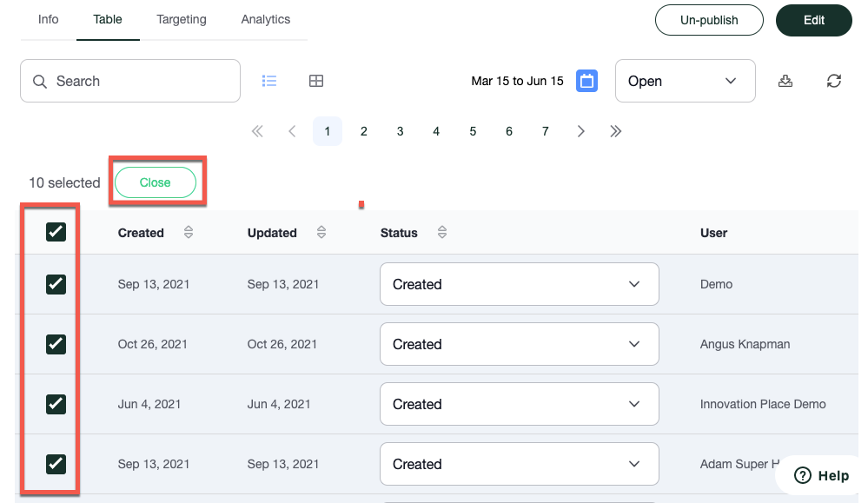Viewport: 868px width, 503px height.
Task: Jump to last page double-arrow
Action: point(615,131)
